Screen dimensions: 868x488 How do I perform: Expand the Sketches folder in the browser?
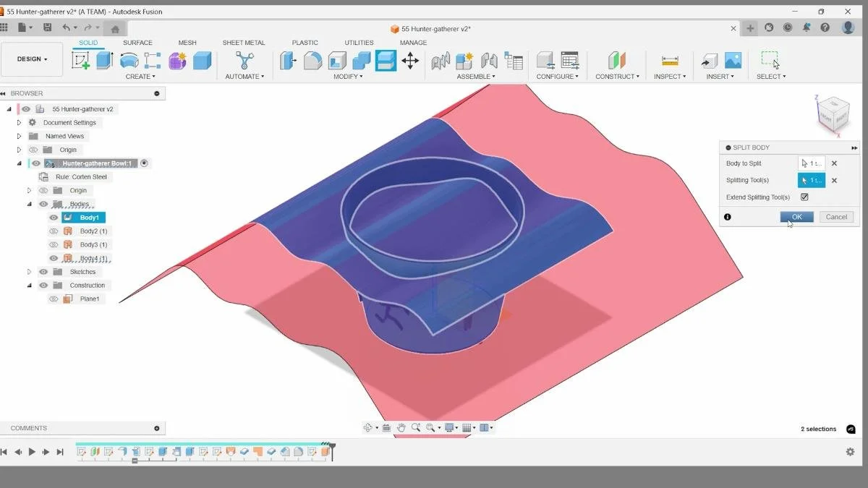(x=29, y=272)
